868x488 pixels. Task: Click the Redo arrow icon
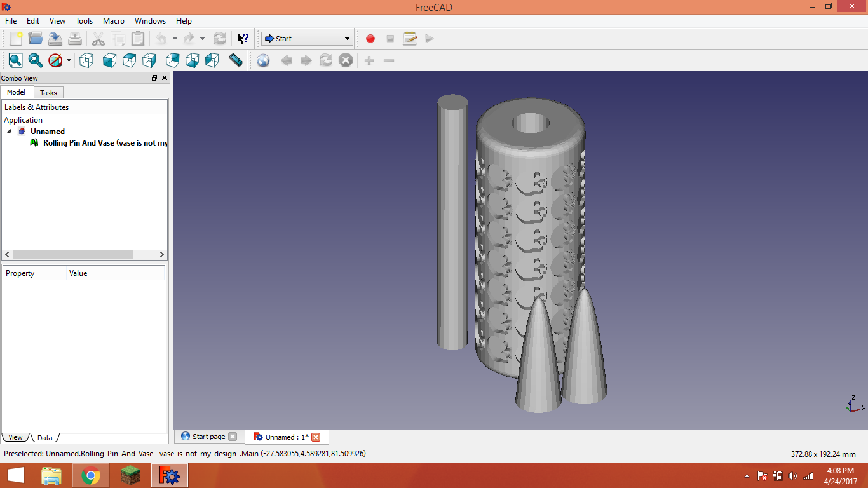click(189, 39)
